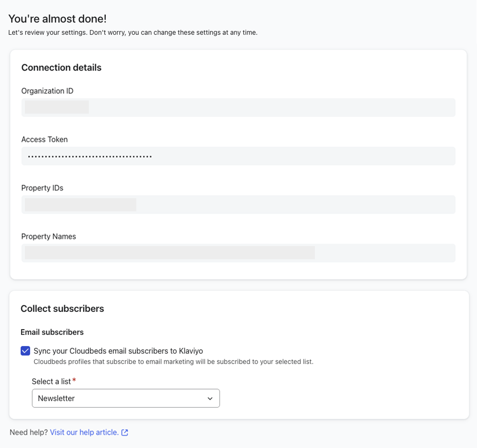477x448 pixels.
Task: Click the external link icon beside help article
Action: 125,433
